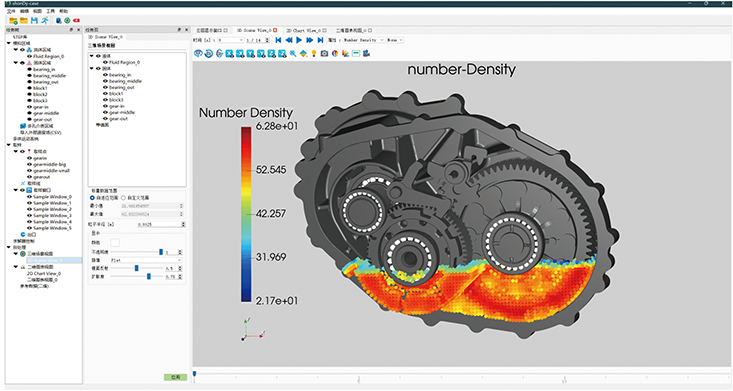Image resolution: width=733 pixels, height=391 pixels.
Task: Collapse the node containing Sample Window_0
Action: click(x=15, y=190)
